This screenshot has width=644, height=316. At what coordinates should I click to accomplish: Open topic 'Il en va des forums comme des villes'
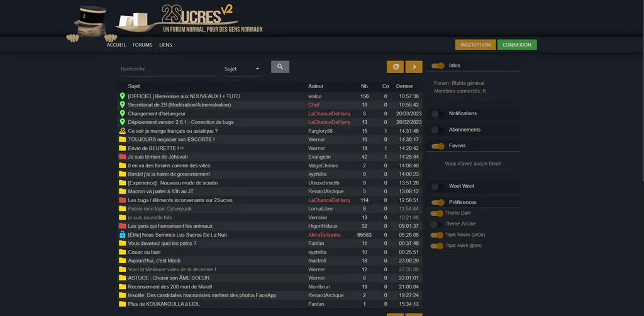click(169, 166)
